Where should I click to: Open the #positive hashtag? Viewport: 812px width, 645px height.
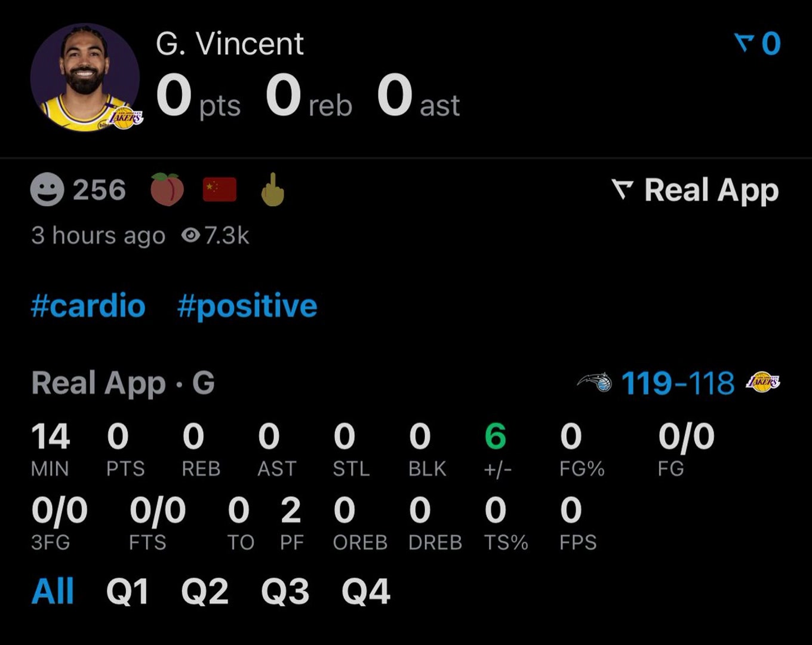tap(247, 306)
